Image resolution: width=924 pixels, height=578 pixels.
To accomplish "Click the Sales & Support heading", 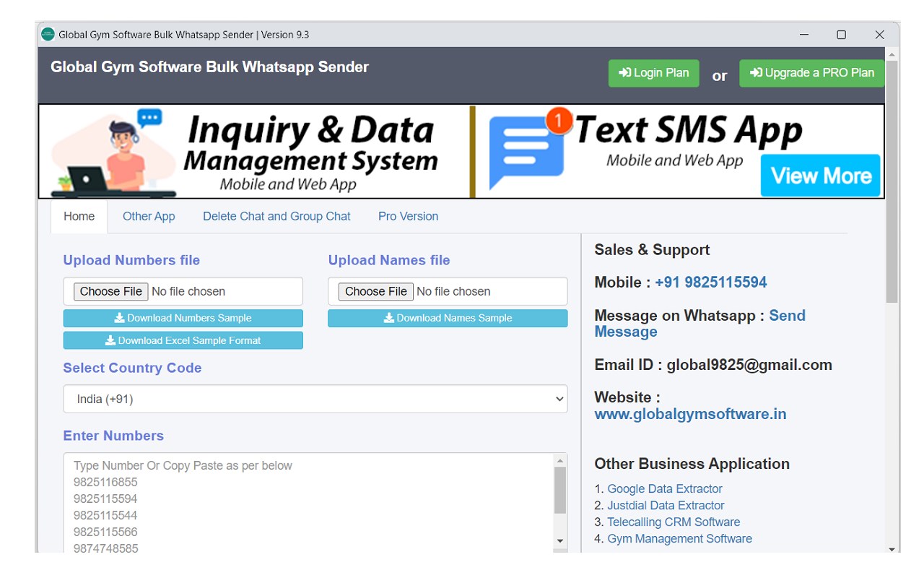I will click(652, 250).
